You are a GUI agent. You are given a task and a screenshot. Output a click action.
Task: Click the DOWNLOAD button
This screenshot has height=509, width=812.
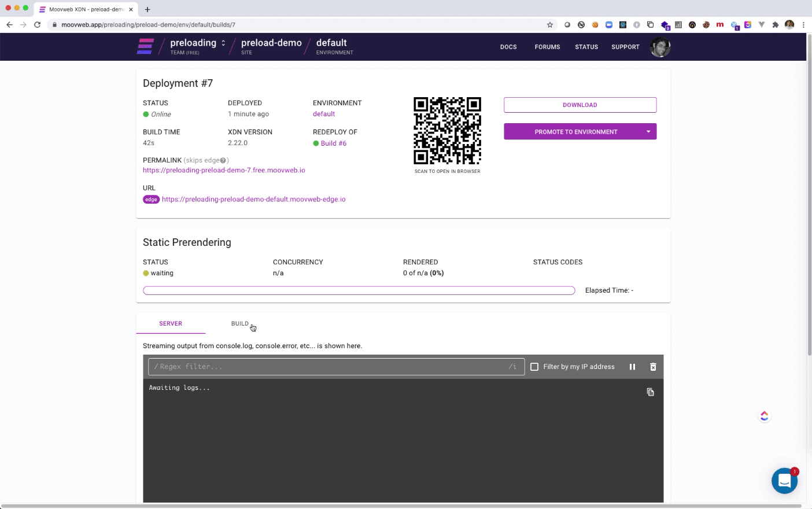(580, 105)
